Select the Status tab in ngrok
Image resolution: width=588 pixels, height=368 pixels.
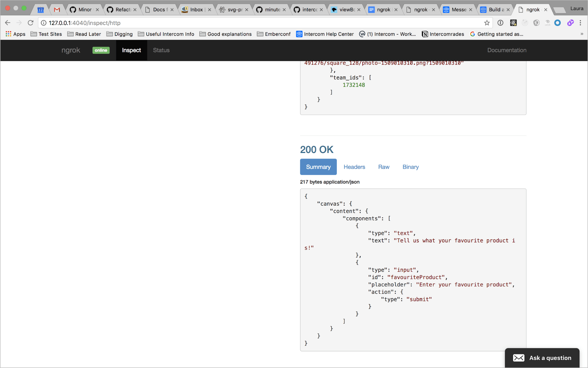tap(161, 50)
